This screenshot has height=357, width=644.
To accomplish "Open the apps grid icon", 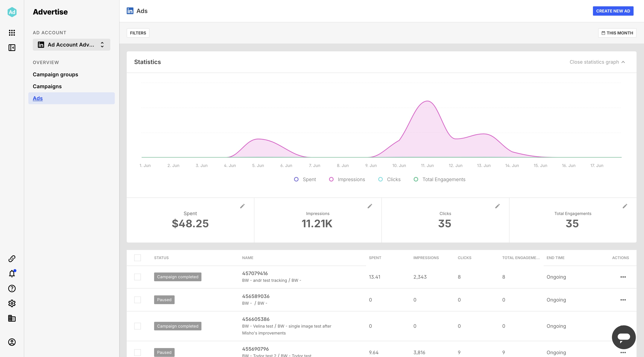I will (12, 33).
